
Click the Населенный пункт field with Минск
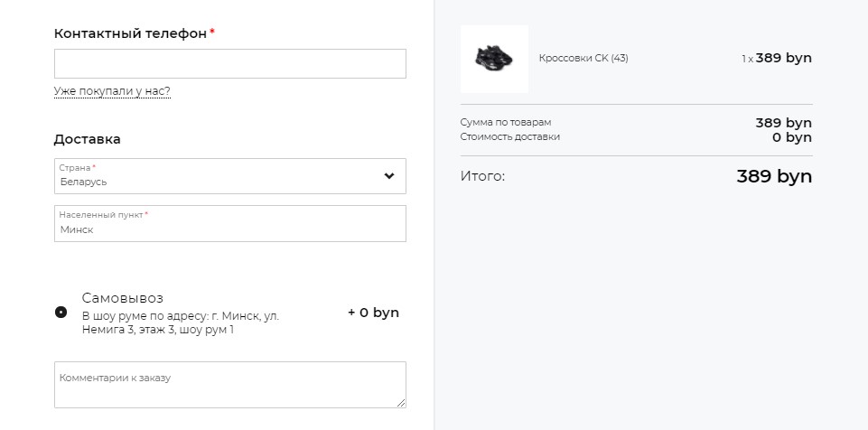coord(229,223)
